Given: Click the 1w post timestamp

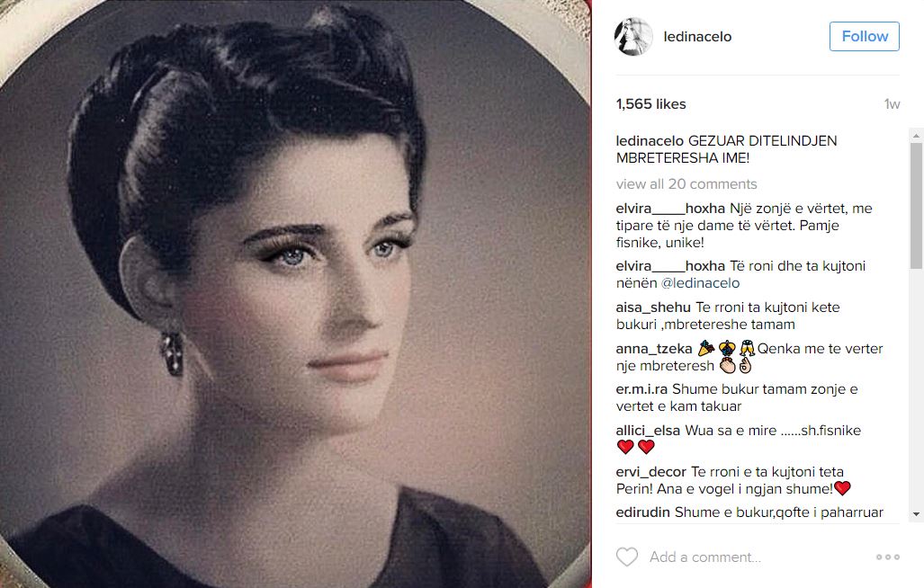Looking at the screenshot, I should [x=893, y=104].
